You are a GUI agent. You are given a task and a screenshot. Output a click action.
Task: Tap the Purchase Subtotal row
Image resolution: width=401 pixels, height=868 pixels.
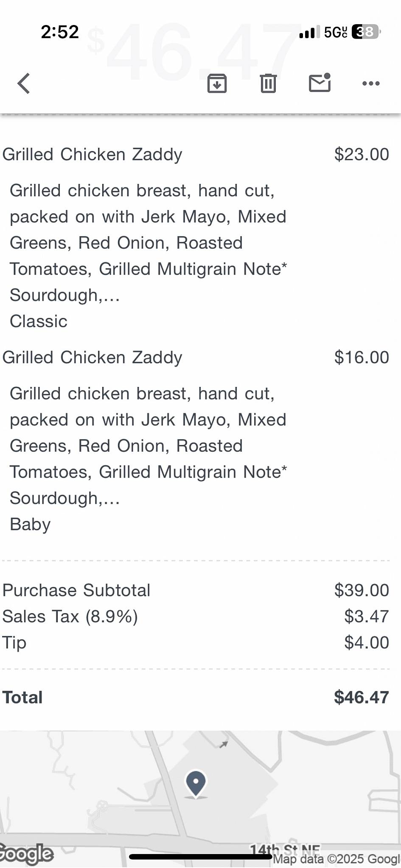(196, 590)
